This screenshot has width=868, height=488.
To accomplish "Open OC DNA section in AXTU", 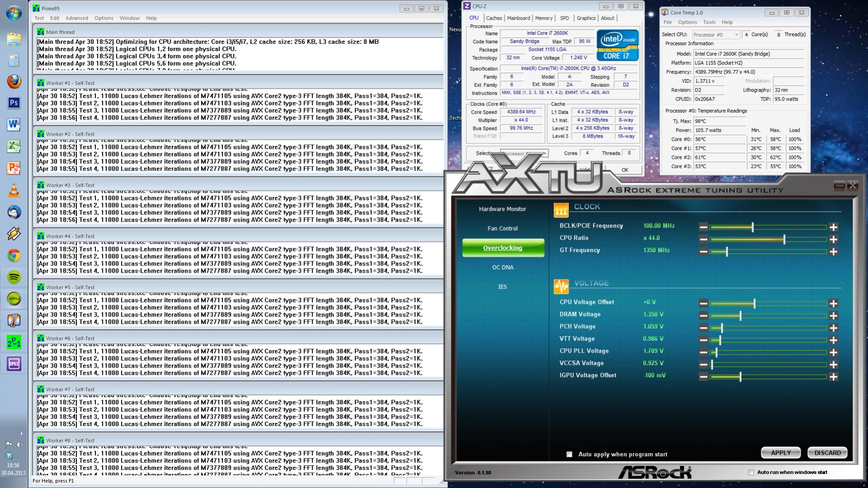I will tap(503, 267).
